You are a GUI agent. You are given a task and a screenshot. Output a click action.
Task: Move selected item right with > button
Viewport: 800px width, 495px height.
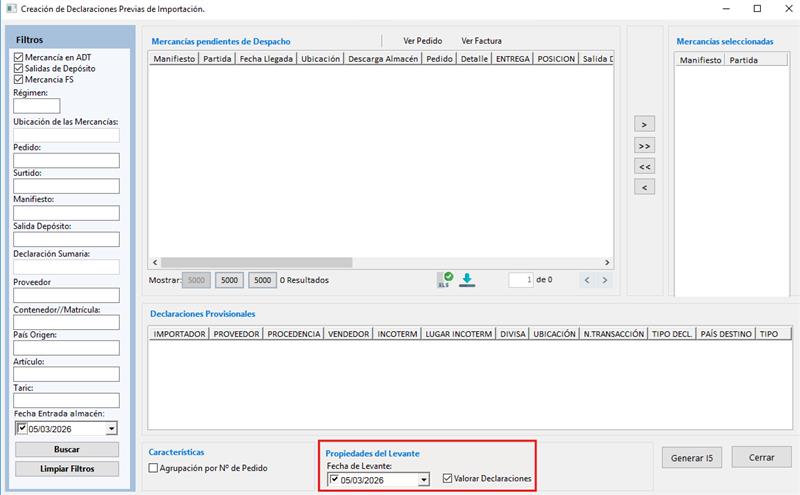click(x=645, y=124)
